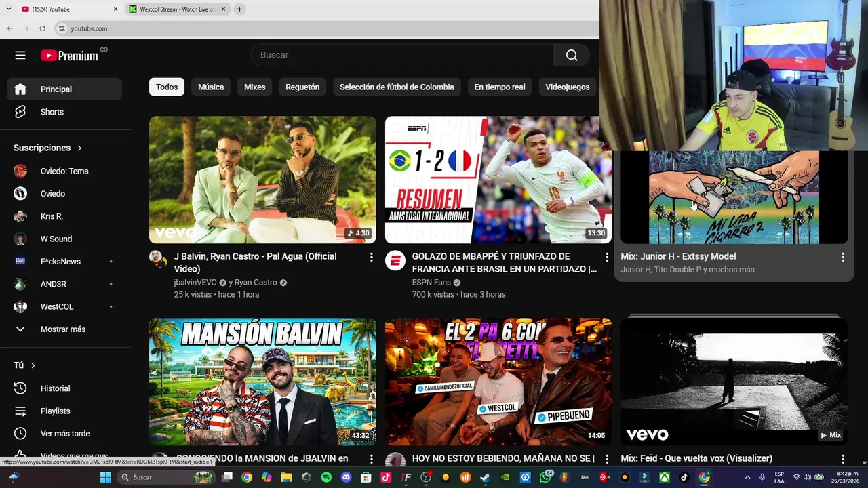Open Ver más tarde list
Screen dimensions: 868x488
pyautogui.click(x=64, y=433)
